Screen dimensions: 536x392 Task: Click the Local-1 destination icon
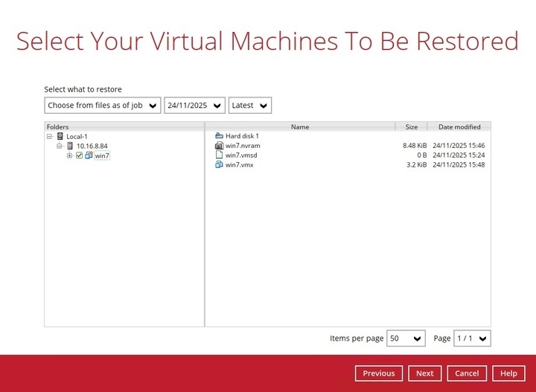pyautogui.click(x=60, y=136)
